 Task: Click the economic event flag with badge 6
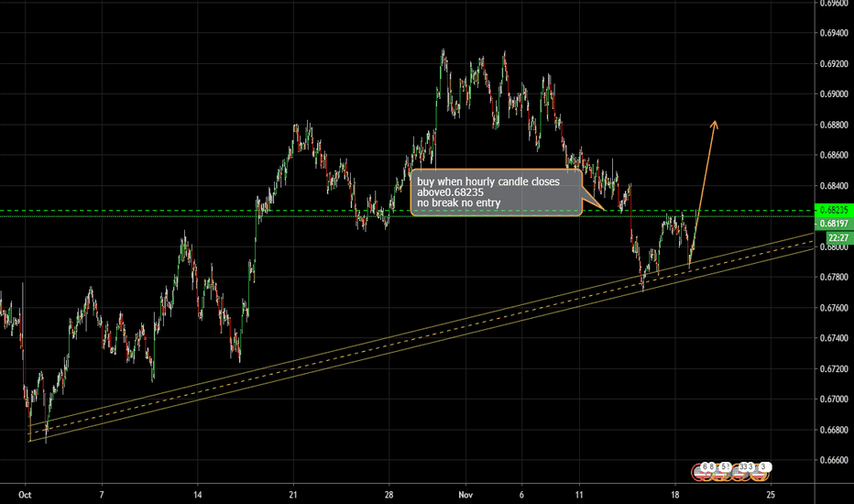point(706,467)
